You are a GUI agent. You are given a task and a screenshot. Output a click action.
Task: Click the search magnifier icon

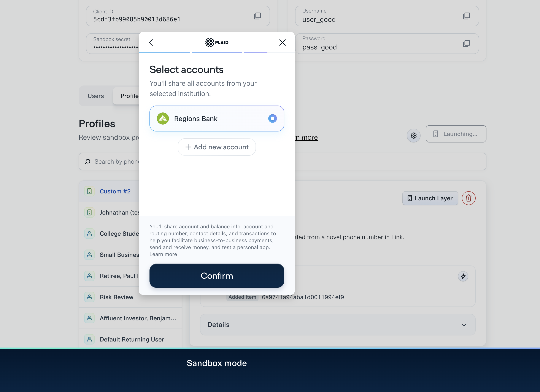click(x=88, y=162)
